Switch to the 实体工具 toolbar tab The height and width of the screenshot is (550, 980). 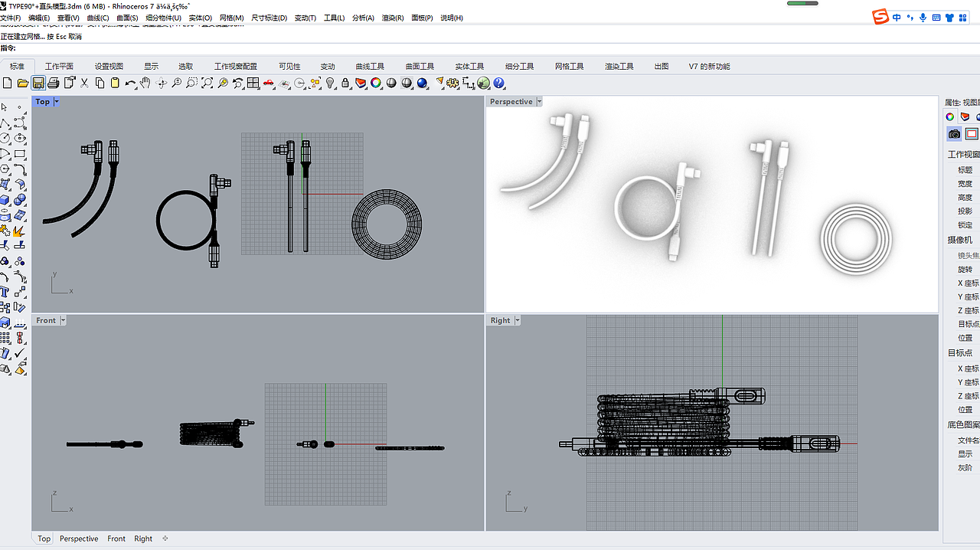pos(469,67)
